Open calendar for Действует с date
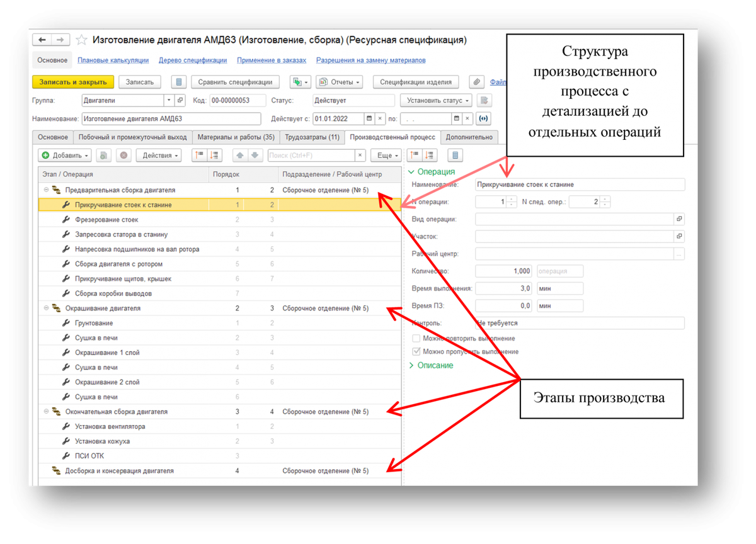 369,118
